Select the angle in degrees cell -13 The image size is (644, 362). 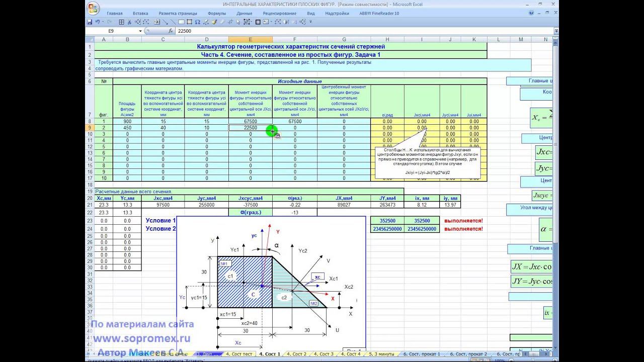pyautogui.click(x=295, y=212)
